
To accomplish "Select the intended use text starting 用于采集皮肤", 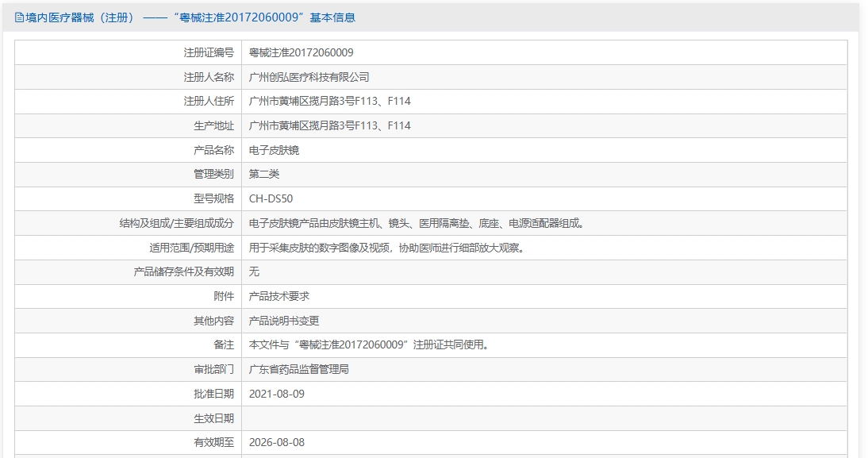I will coord(387,248).
